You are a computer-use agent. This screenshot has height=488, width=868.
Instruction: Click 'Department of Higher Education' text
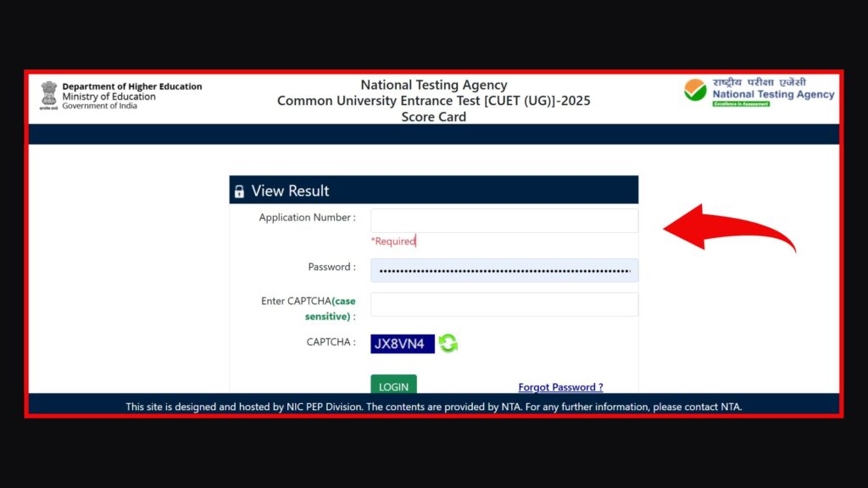tap(132, 86)
